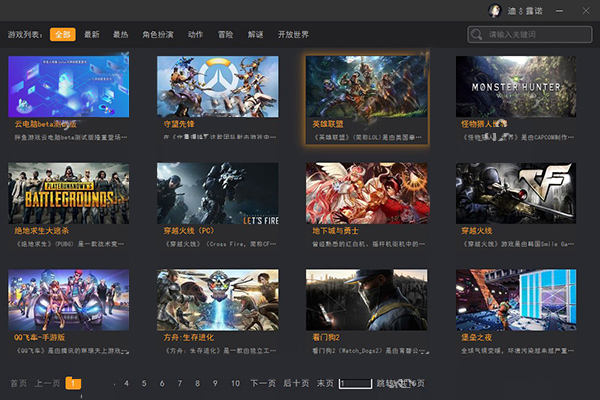This screenshot has height=400, width=600.
Task: Switch to the 最新 tab
Action: coord(92,34)
